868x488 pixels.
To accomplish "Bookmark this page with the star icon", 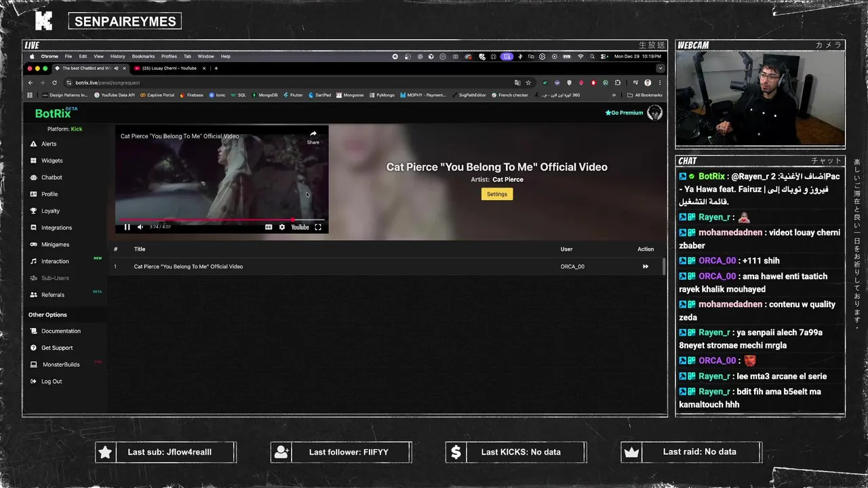I will pos(528,83).
